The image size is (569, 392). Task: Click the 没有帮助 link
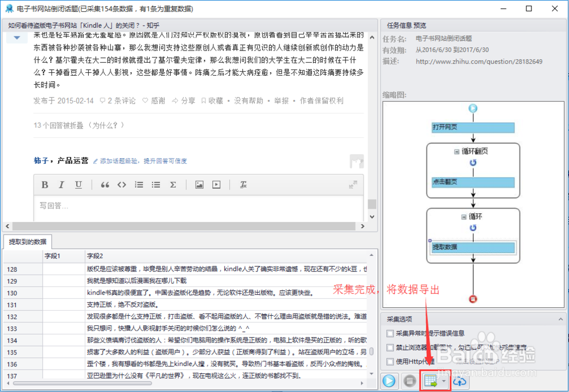[x=249, y=101]
